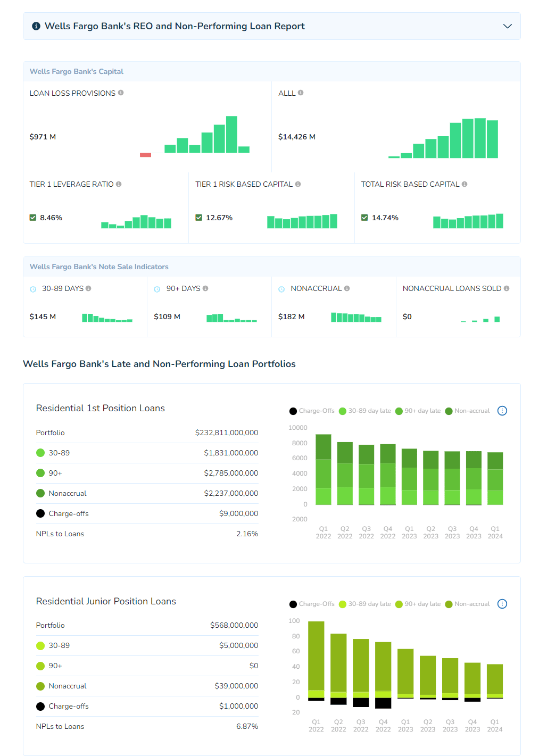
Task: Click the Tier 1 Risk Based Capital sparkline
Action: [302, 221]
